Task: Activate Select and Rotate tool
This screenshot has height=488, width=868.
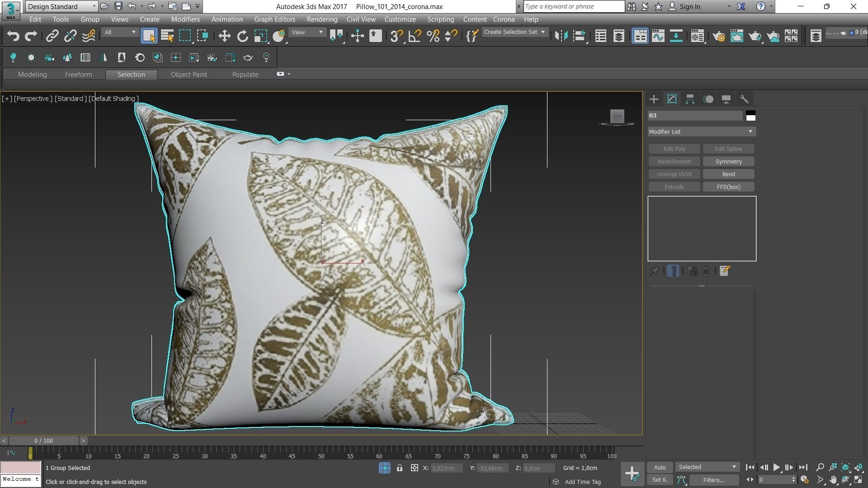Action: (x=243, y=36)
